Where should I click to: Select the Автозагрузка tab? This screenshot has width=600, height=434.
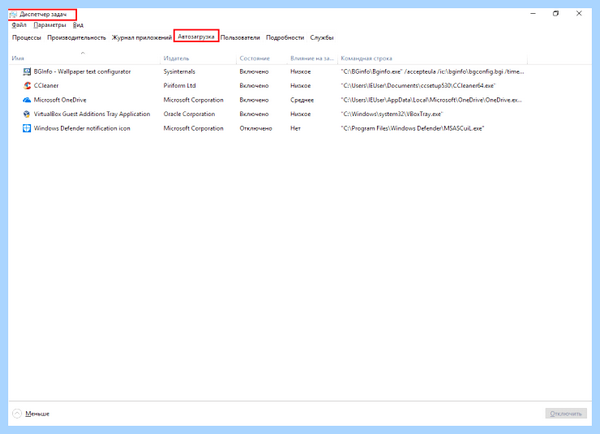point(196,37)
